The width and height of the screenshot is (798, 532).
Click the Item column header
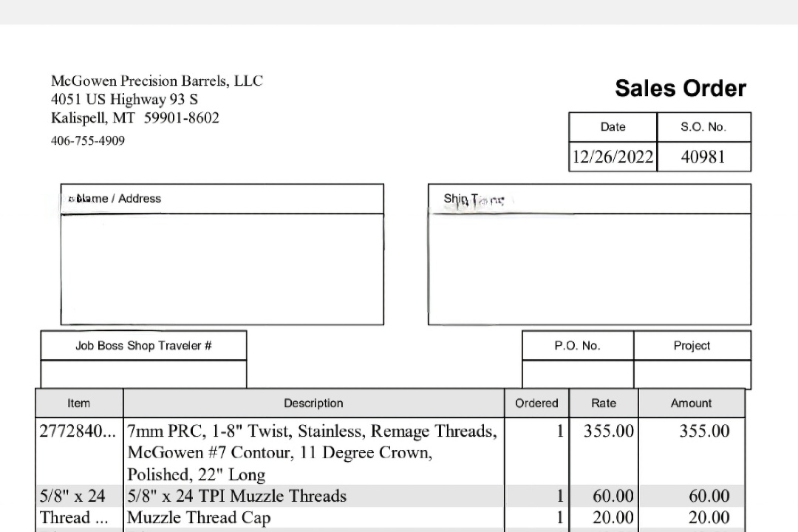point(79,403)
